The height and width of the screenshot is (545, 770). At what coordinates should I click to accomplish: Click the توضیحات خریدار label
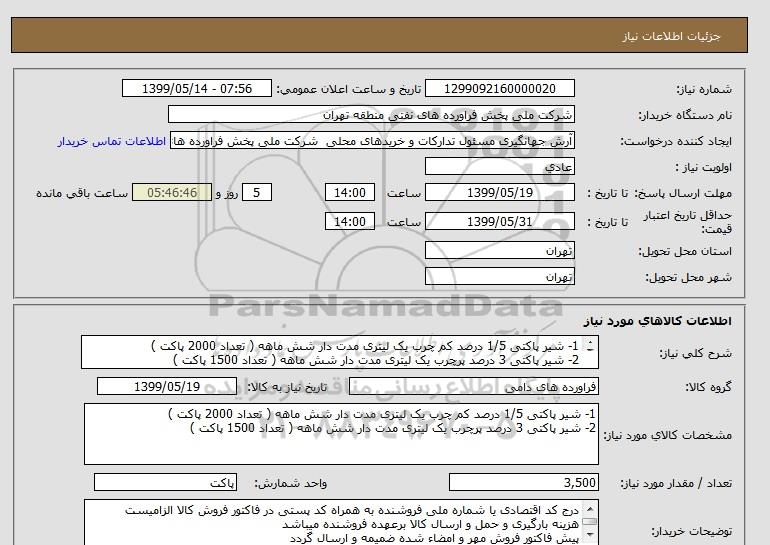click(x=691, y=532)
